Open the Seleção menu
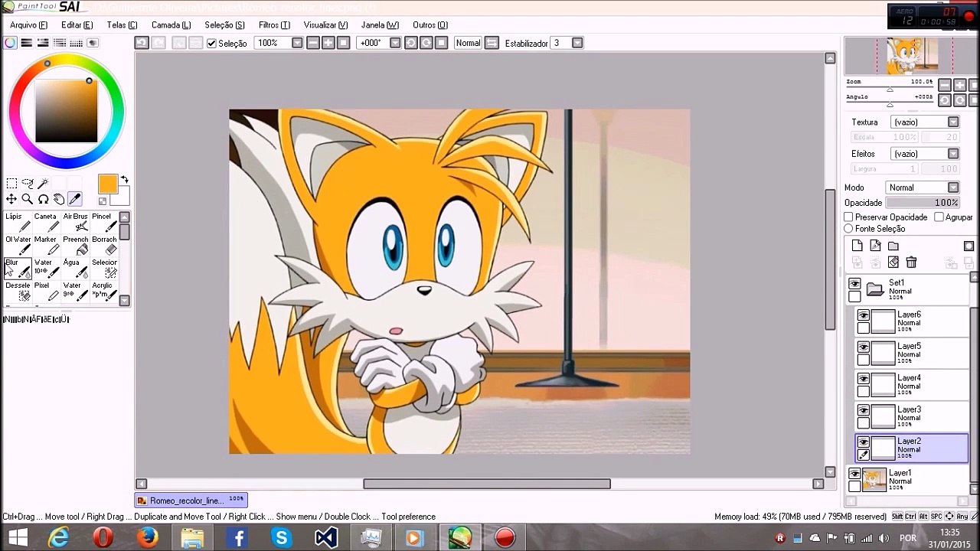The height and width of the screenshot is (551, 980). tap(224, 25)
